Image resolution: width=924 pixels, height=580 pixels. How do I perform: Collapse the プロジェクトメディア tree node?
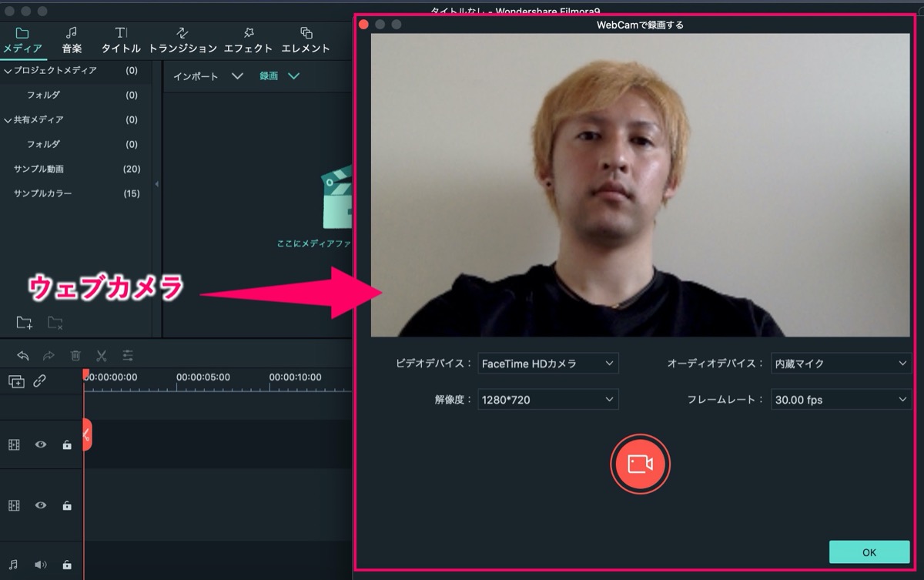click(x=8, y=71)
